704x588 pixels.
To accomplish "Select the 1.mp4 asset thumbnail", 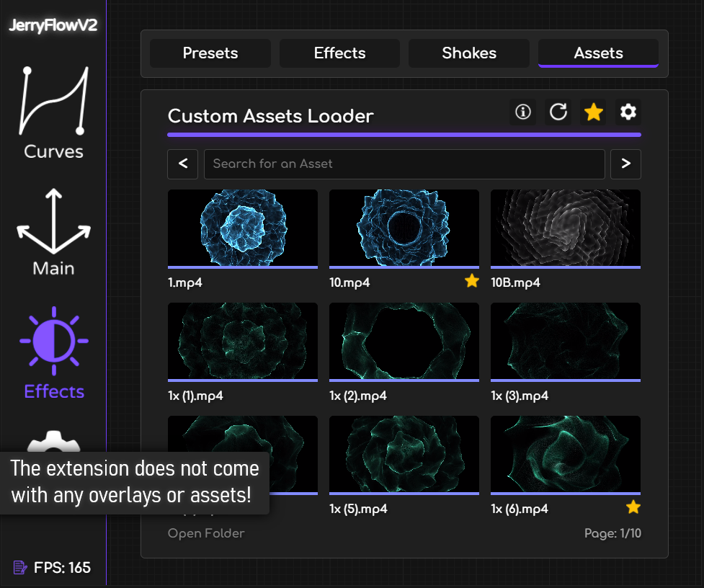I will tap(243, 228).
